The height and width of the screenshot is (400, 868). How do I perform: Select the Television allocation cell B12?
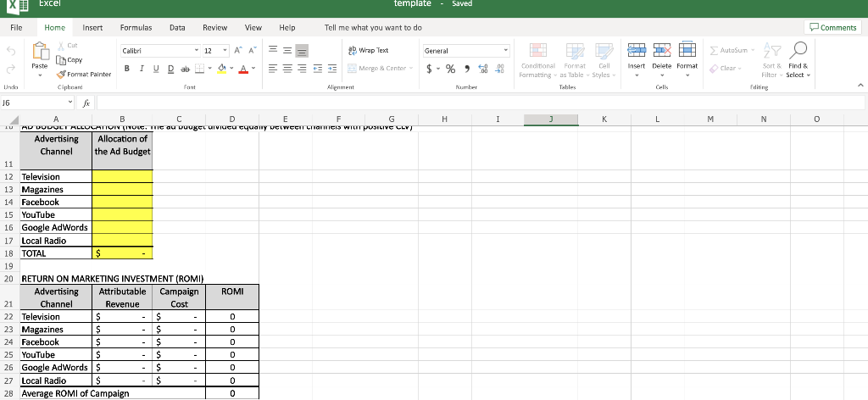coord(122,176)
